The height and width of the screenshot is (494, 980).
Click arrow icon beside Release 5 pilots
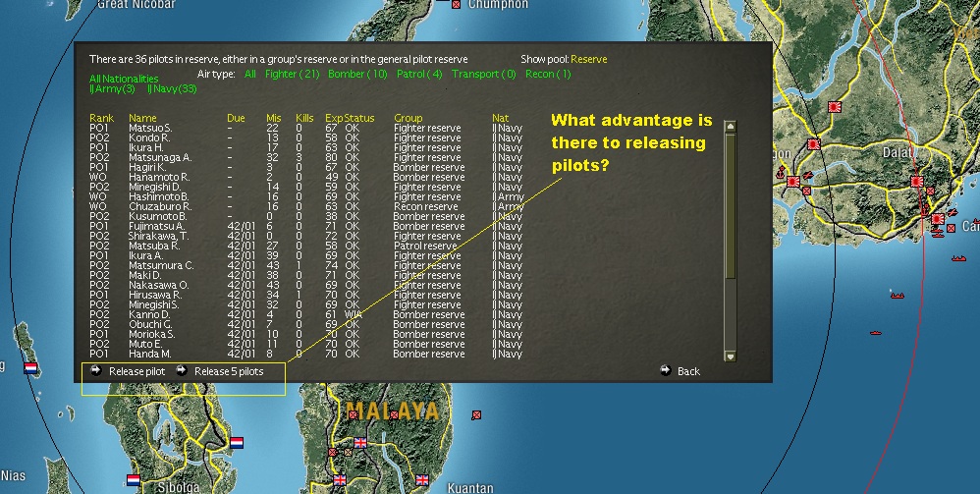(182, 371)
